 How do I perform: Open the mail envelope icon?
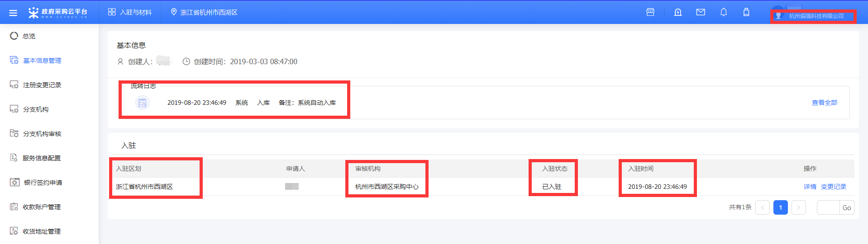coord(700,12)
